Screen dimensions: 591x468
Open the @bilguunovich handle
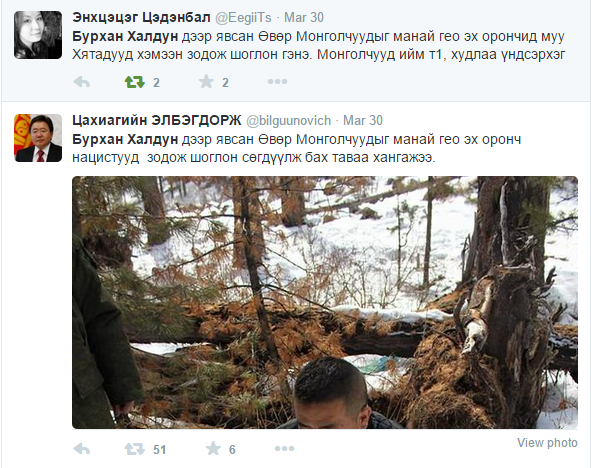288,121
